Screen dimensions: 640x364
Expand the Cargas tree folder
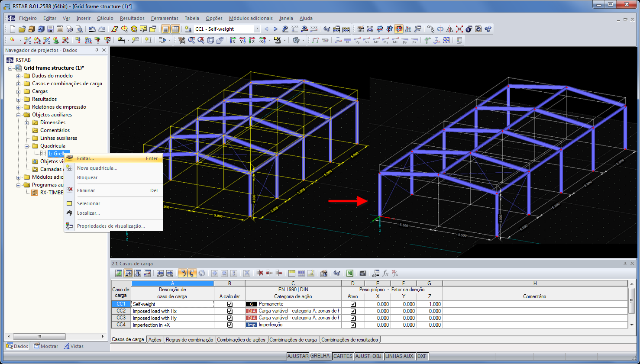[19, 91]
